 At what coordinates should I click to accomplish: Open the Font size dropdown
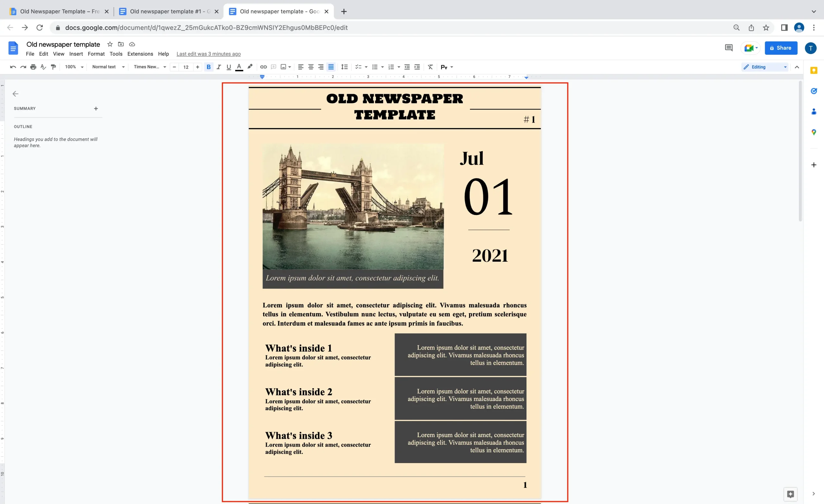click(x=186, y=67)
